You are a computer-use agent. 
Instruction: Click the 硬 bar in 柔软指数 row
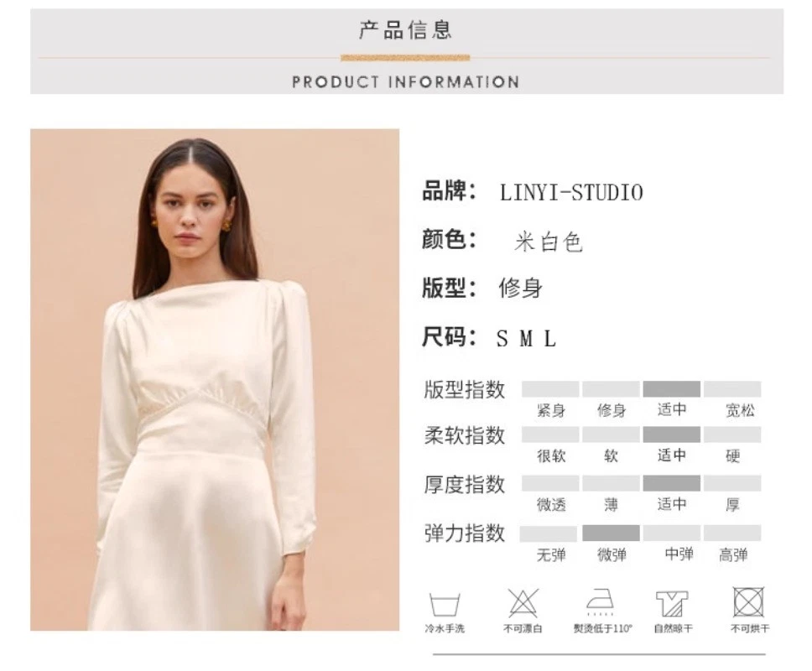pos(732,435)
